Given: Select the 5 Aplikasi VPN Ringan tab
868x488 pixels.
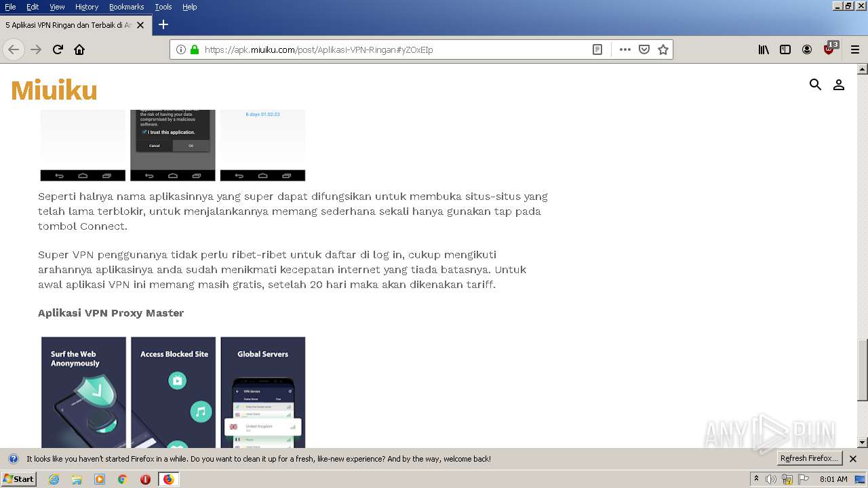Looking at the screenshot, I should (75, 25).
